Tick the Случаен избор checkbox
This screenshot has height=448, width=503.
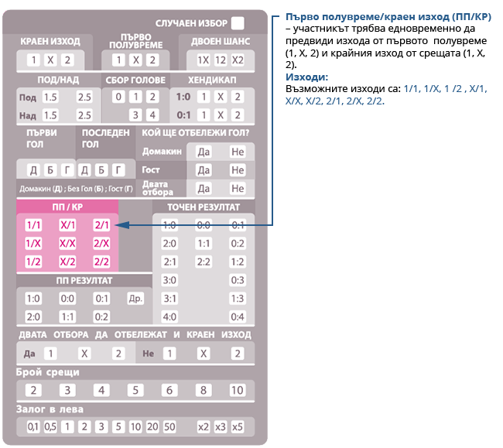238,23
